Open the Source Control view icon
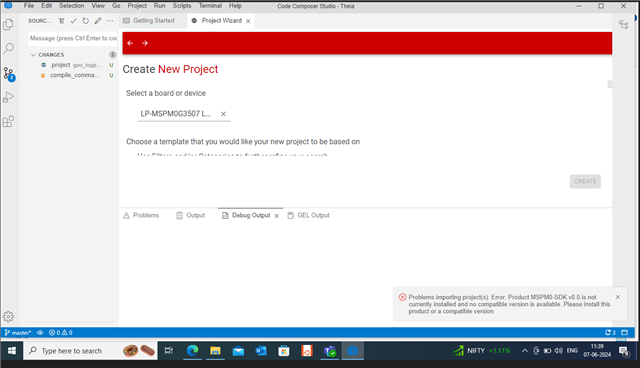Viewport: 640px width, 368px height. (x=9, y=73)
